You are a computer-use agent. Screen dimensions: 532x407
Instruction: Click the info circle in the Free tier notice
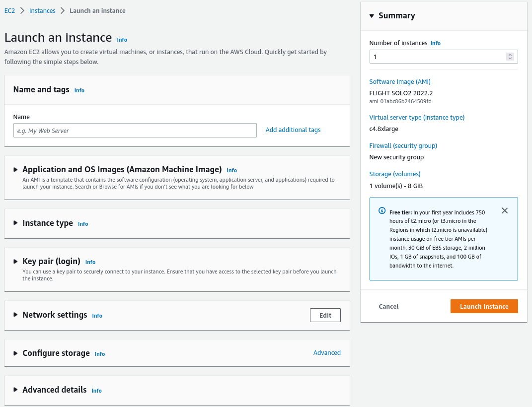pos(381,211)
